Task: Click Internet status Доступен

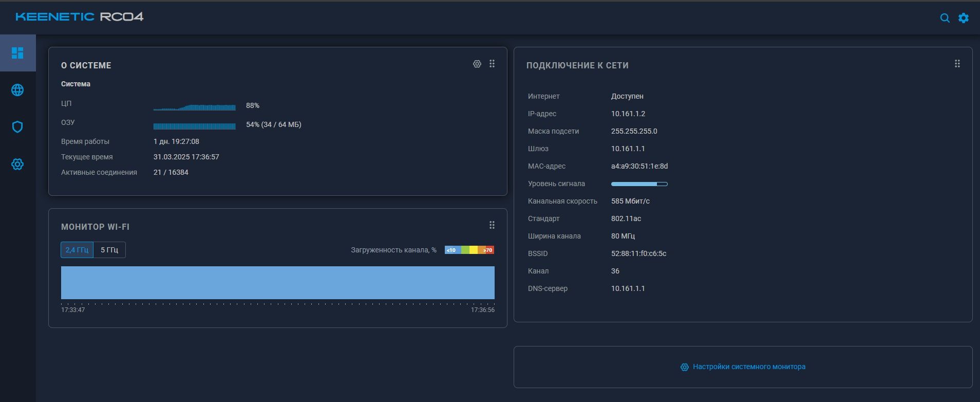Action: click(x=627, y=96)
